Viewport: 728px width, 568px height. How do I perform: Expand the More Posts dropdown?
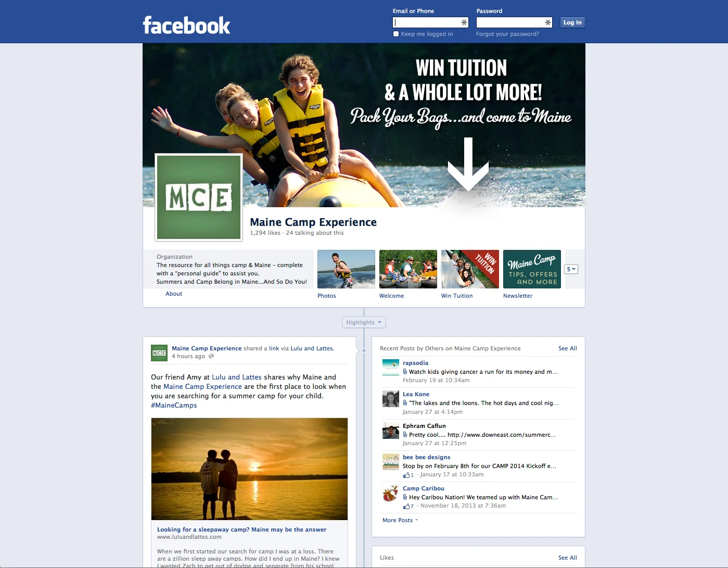click(400, 520)
